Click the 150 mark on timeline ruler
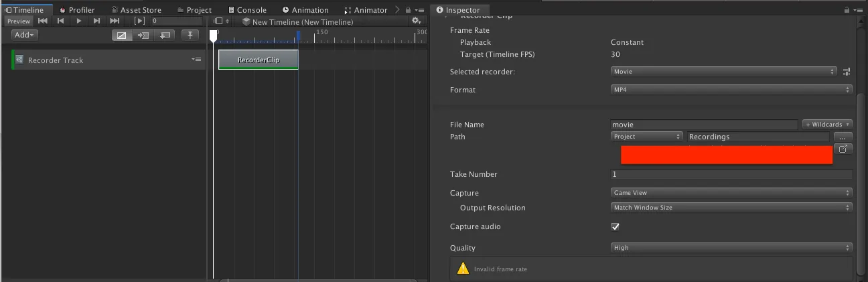Viewport: 868px width, 282px height. pyautogui.click(x=321, y=32)
